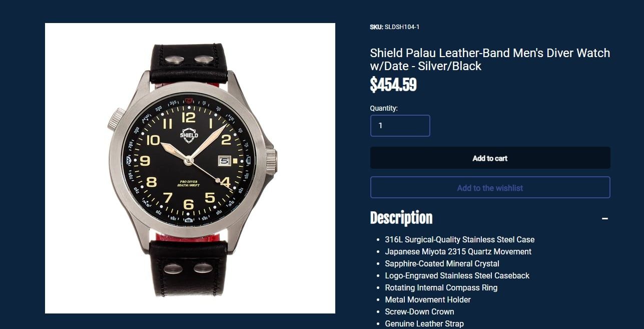The image size is (644, 329).
Task: Click the Japanese Miyota 2315 Quartz Movement line
Action: click(458, 251)
